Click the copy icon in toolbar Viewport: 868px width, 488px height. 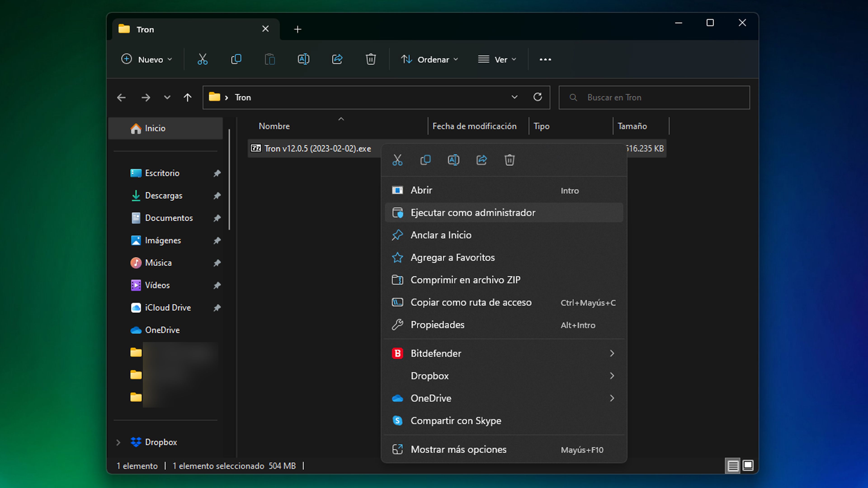point(236,59)
